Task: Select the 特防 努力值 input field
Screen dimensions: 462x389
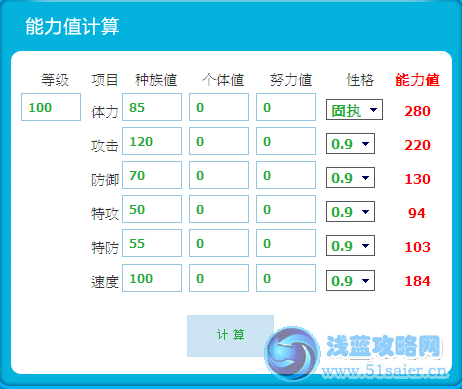Action: pyautogui.click(x=286, y=243)
